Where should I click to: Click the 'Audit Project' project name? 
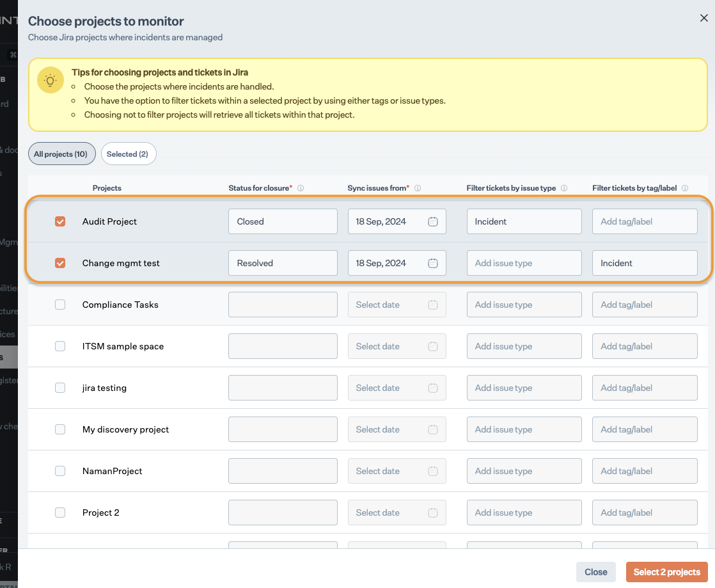[109, 221]
